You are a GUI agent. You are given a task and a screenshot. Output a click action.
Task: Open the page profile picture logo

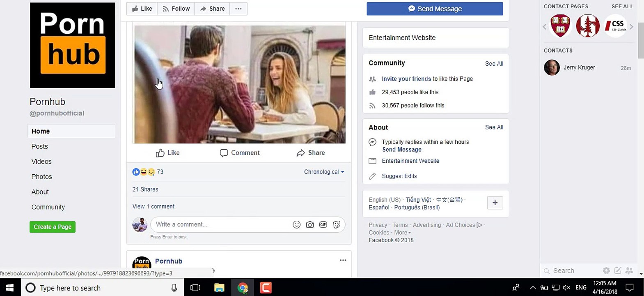click(x=73, y=45)
